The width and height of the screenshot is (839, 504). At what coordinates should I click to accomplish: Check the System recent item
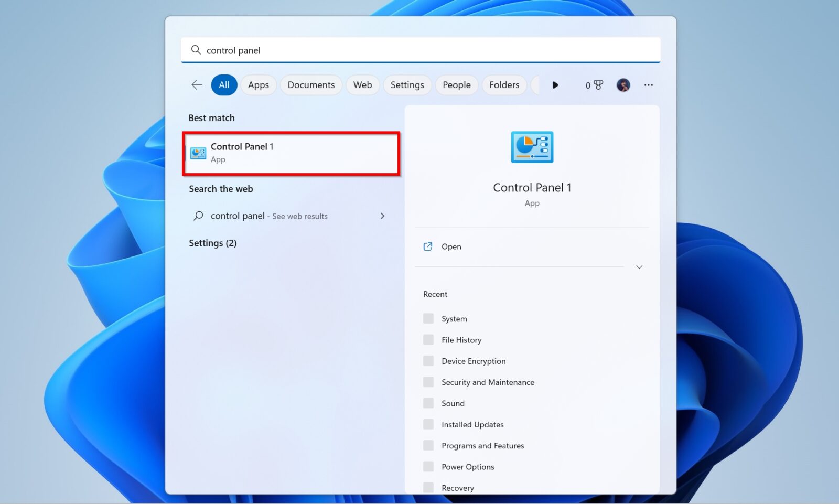coord(427,318)
